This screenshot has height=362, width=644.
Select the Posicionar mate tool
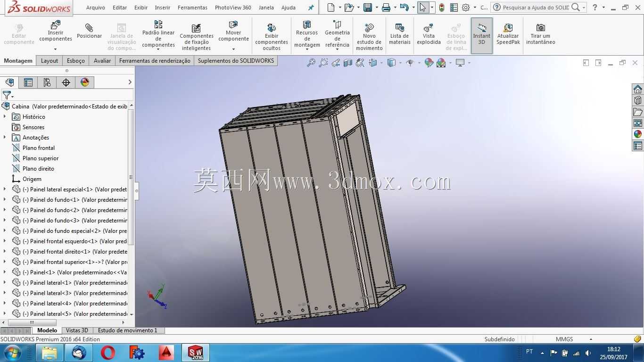click(x=89, y=31)
